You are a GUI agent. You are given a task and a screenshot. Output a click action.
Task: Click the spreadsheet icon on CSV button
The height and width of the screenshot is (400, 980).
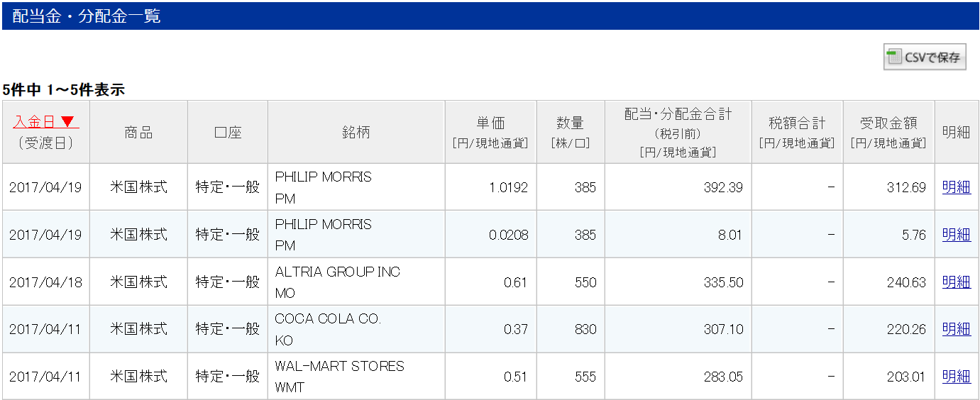click(x=894, y=57)
